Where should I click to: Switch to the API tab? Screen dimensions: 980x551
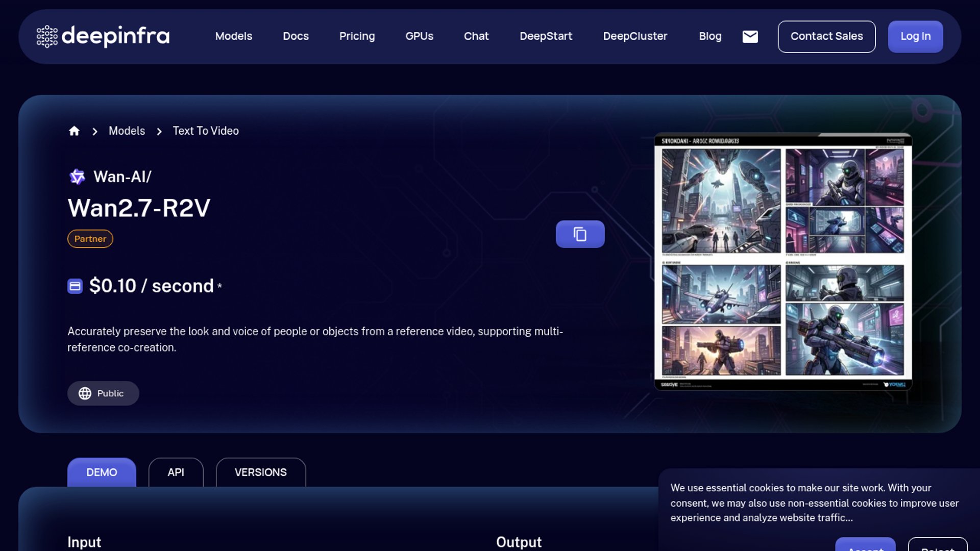[x=176, y=472]
